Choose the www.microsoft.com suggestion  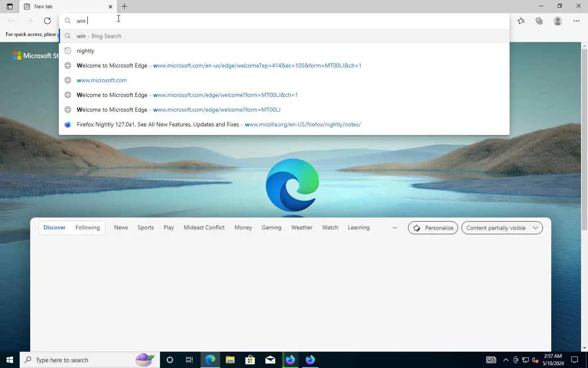pyautogui.click(x=284, y=80)
